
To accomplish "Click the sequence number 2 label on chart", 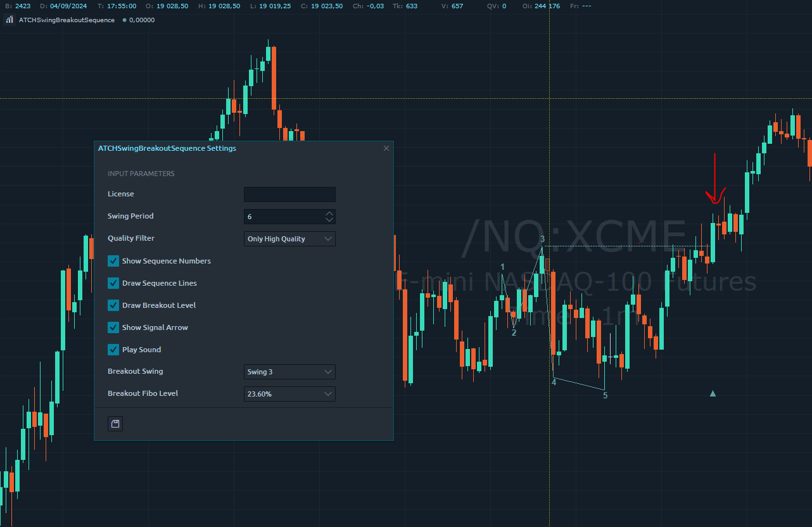I will point(514,333).
